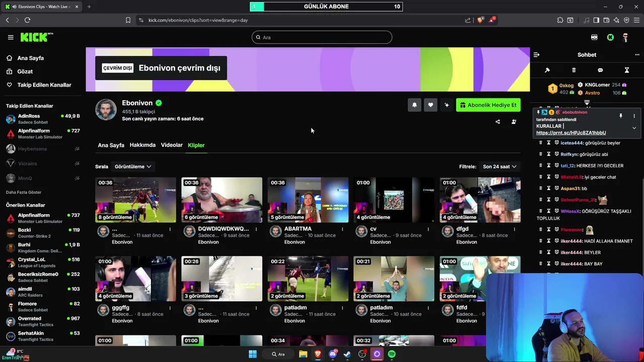Click username KNGLomer in gift leaderboard
This screenshot has height=362, width=644.
pos(597,85)
